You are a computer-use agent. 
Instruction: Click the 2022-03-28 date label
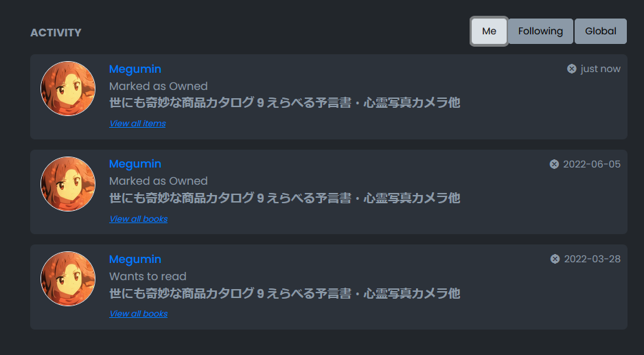coord(592,259)
